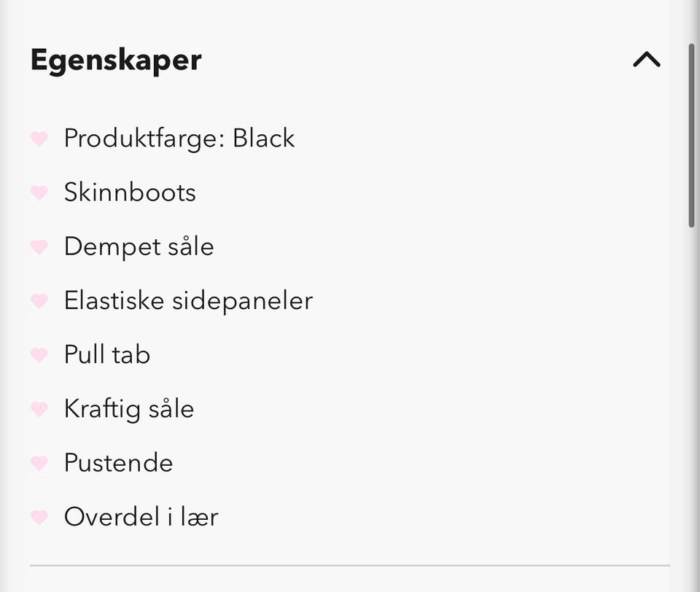The image size is (700, 592).
Task: Tap the heart beside Pull tab
Action: (39, 355)
